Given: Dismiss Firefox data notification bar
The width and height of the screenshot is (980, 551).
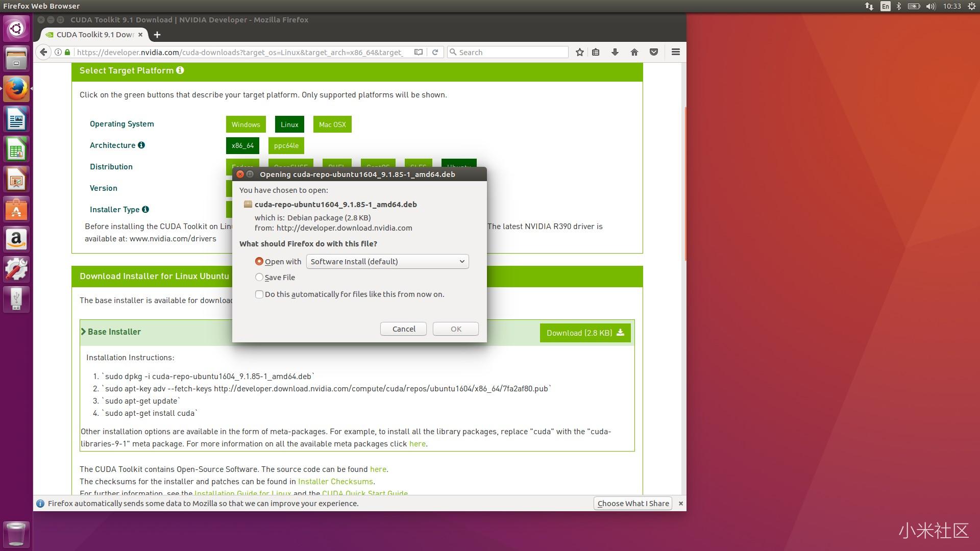Looking at the screenshot, I should click(680, 503).
